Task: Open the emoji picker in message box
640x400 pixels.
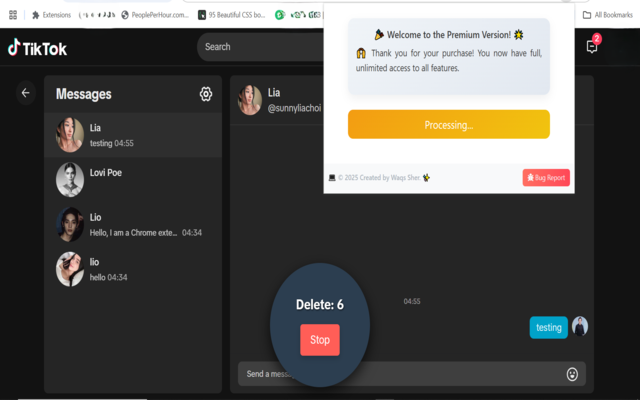Action: pyautogui.click(x=572, y=374)
